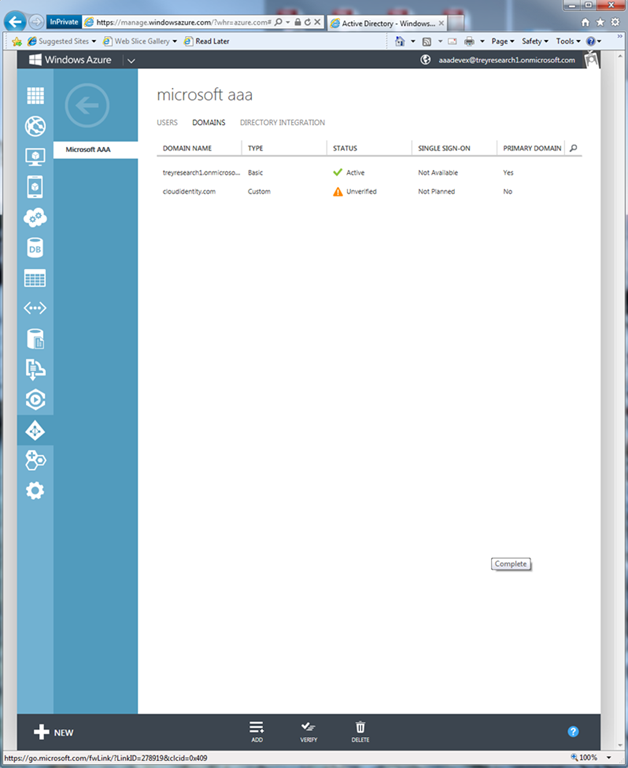Sort by PRIMARY DOMAIN column header
This screenshot has width=628, height=768.
(532, 148)
